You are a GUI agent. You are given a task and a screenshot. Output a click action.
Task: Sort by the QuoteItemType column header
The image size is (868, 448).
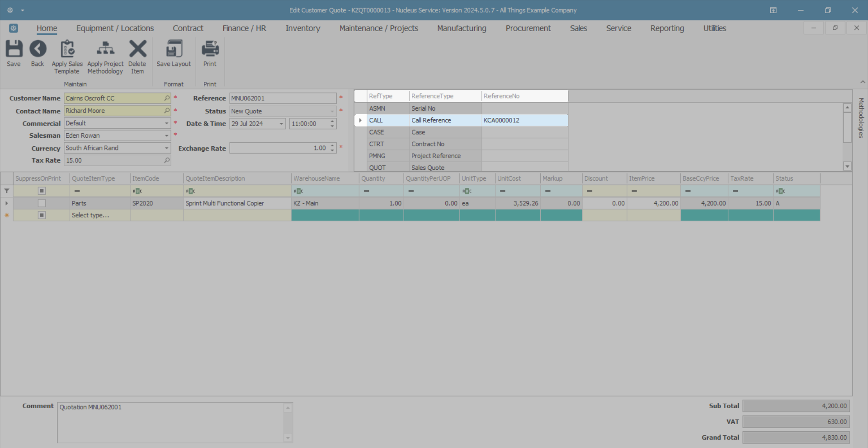click(100, 178)
